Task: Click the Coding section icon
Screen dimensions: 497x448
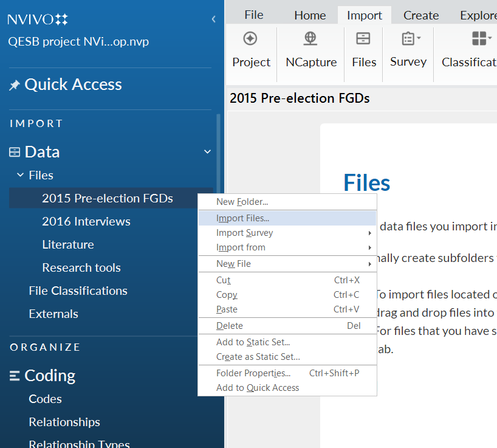Action: (15, 376)
